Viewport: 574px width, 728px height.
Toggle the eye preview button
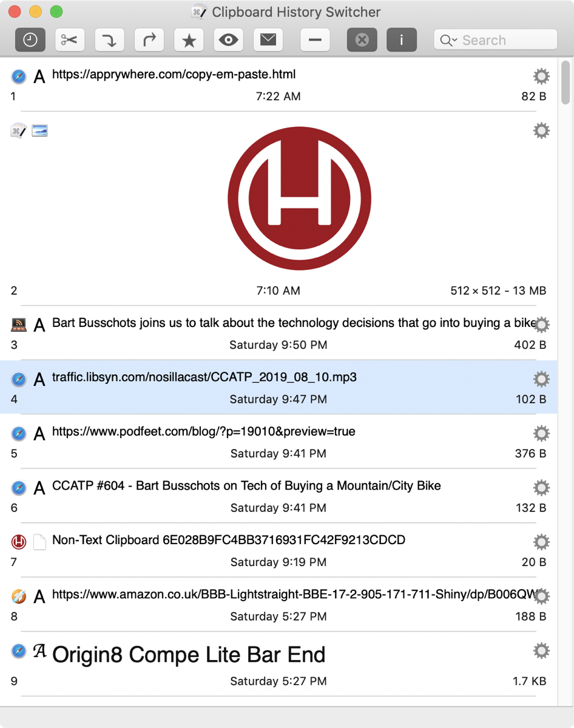[x=229, y=40]
